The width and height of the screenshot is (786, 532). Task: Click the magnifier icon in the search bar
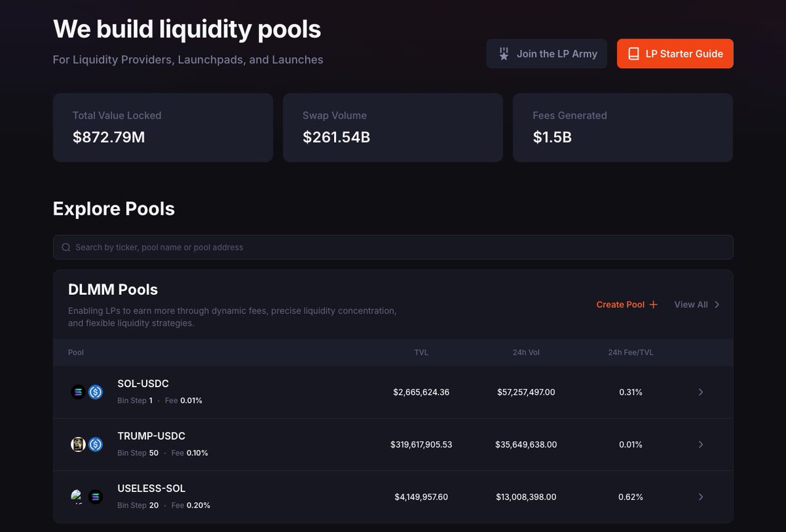[x=66, y=248]
